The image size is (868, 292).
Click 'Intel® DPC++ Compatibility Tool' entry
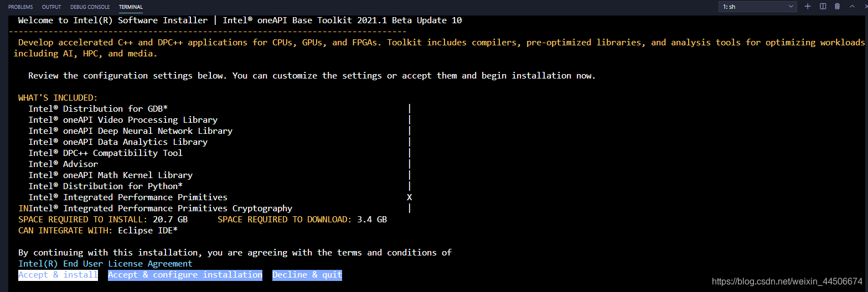pyautogui.click(x=105, y=153)
